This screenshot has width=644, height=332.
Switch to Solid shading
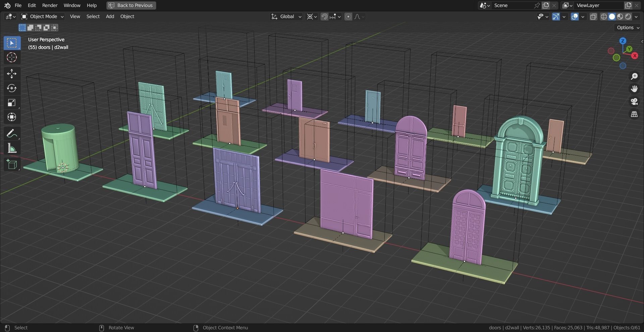tap(612, 16)
